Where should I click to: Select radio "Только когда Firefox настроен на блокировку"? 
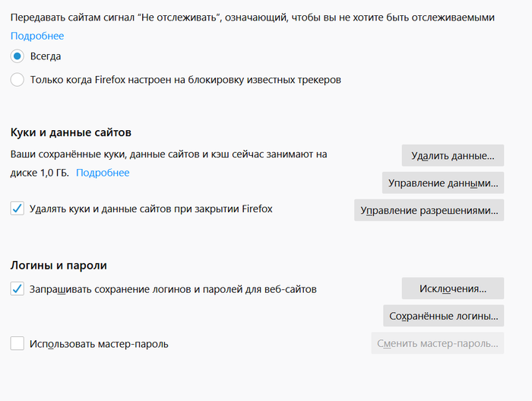point(17,80)
